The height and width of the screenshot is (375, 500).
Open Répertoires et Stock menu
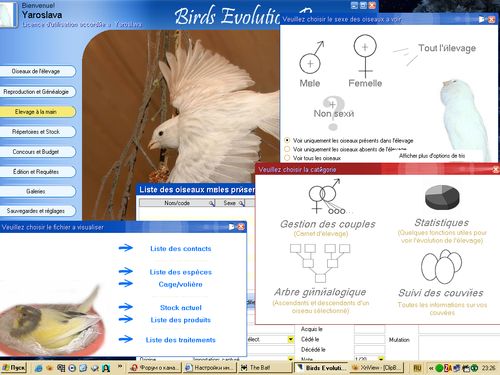[x=37, y=132]
